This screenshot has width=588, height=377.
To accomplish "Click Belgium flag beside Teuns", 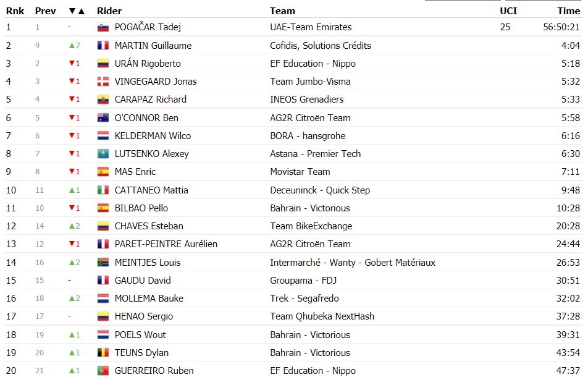I will pyautogui.click(x=103, y=353).
